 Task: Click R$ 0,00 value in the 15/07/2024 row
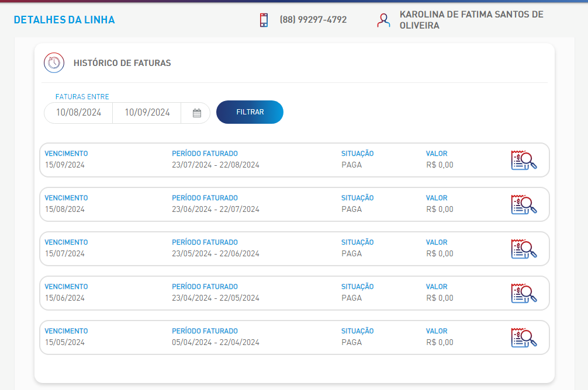[x=440, y=253]
